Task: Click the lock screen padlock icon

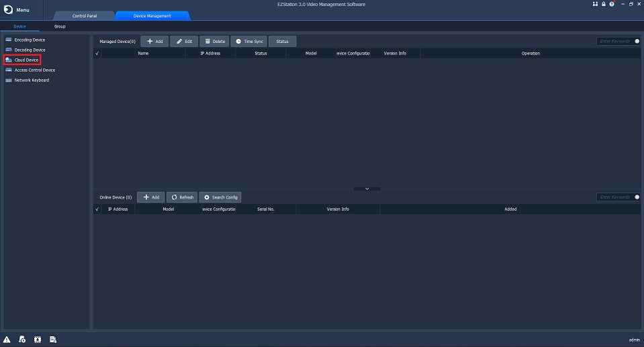Action: 604,4
